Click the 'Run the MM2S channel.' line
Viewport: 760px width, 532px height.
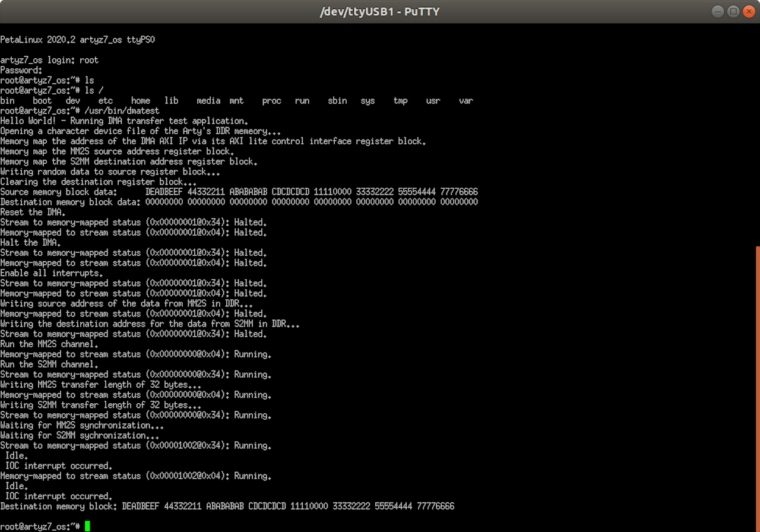coord(49,344)
